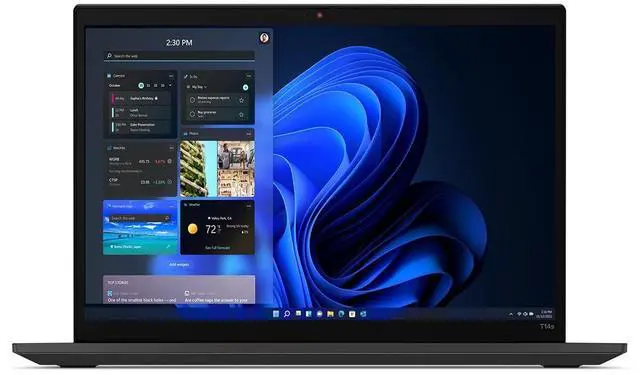Mark Buy groceries task complete
Viewport: 640px width, 375px height.
(192, 114)
